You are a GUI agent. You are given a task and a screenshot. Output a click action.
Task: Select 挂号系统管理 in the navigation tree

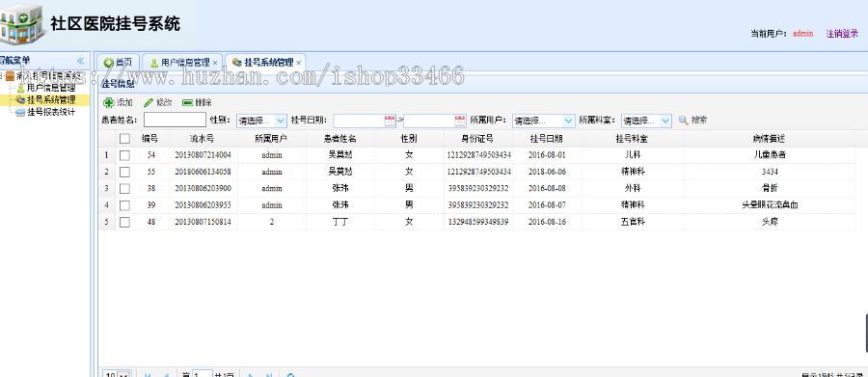coord(50,99)
